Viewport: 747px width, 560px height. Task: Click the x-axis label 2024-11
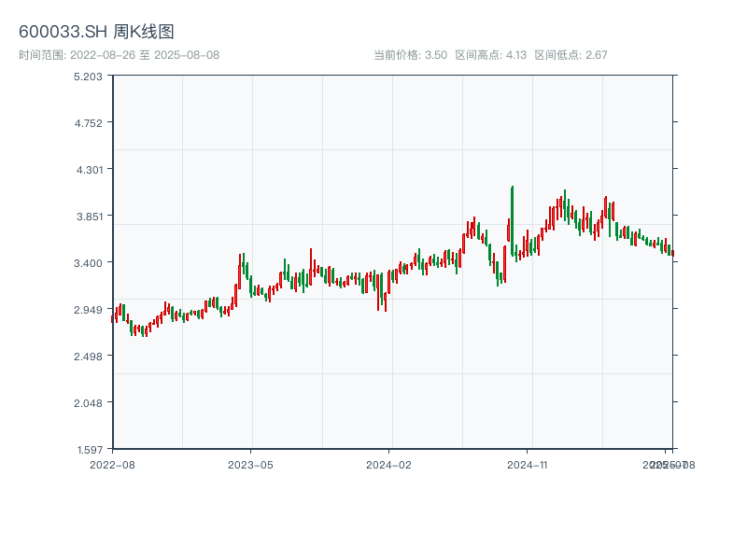click(x=527, y=465)
